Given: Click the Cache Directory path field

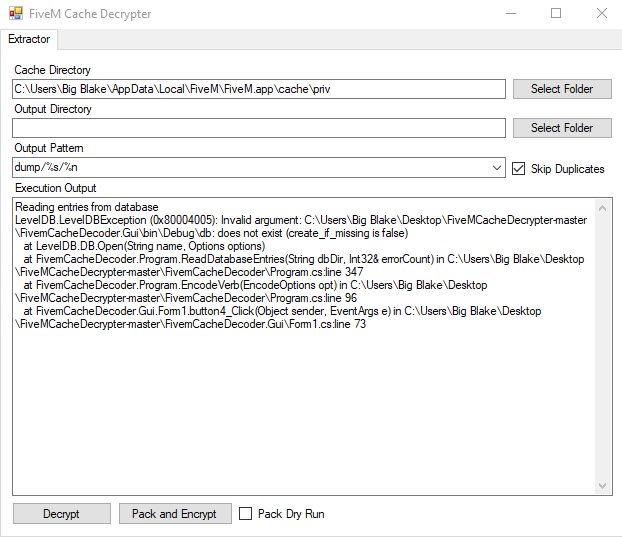Looking at the screenshot, I should tap(259, 89).
